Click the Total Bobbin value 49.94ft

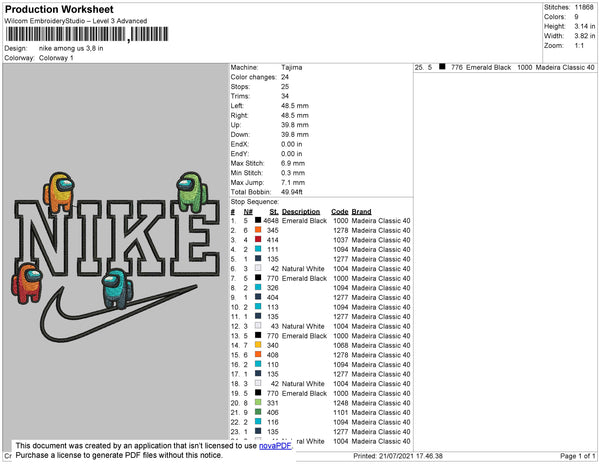[x=292, y=192]
